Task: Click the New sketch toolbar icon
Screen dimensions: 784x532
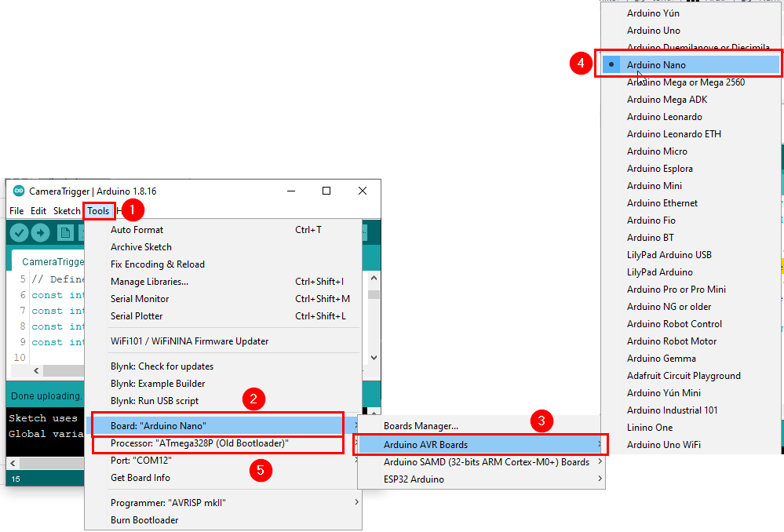Action: [x=65, y=232]
